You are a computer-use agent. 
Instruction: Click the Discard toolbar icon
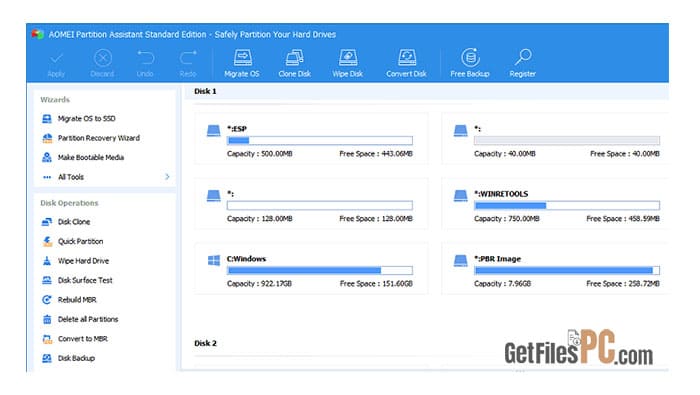point(103,58)
